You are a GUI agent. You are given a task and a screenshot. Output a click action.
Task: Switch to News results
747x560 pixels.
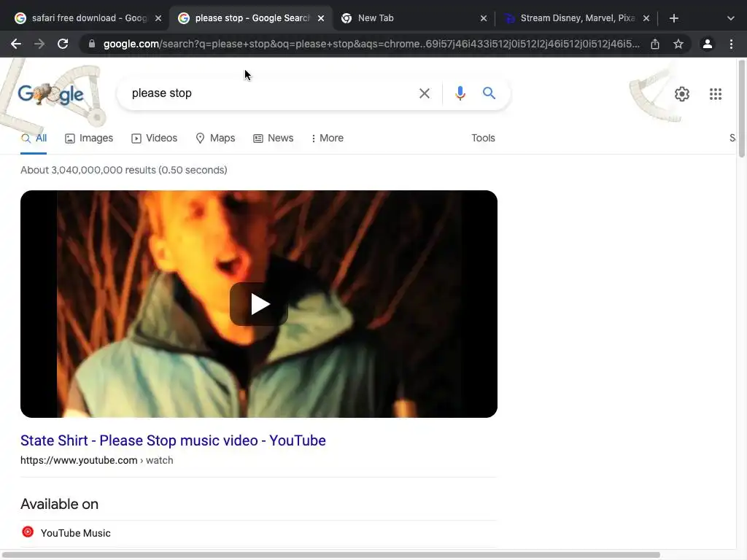pyautogui.click(x=274, y=138)
